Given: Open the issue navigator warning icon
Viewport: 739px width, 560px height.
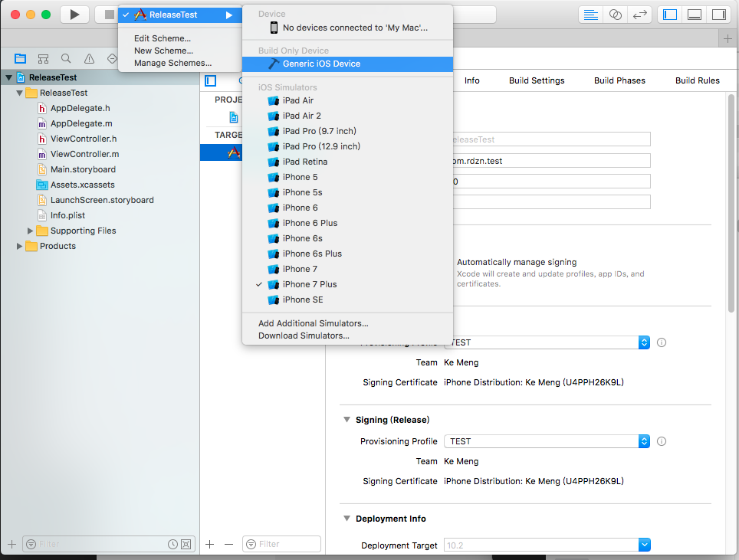Looking at the screenshot, I should [89, 58].
